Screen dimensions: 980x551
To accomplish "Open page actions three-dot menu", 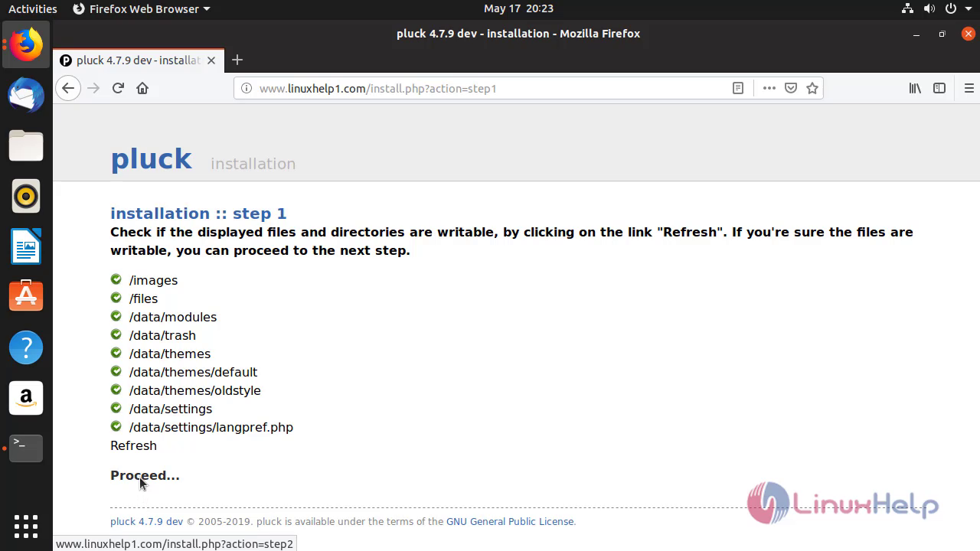I will [x=769, y=88].
